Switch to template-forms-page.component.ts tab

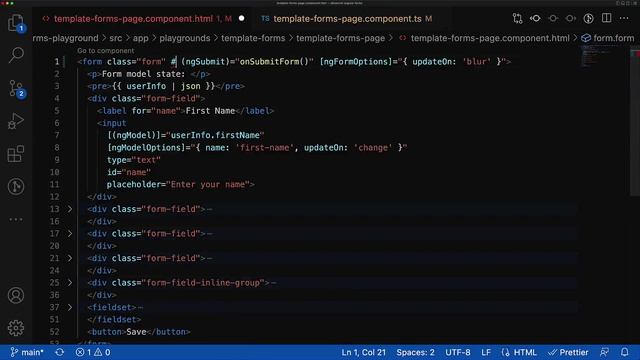pos(347,19)
